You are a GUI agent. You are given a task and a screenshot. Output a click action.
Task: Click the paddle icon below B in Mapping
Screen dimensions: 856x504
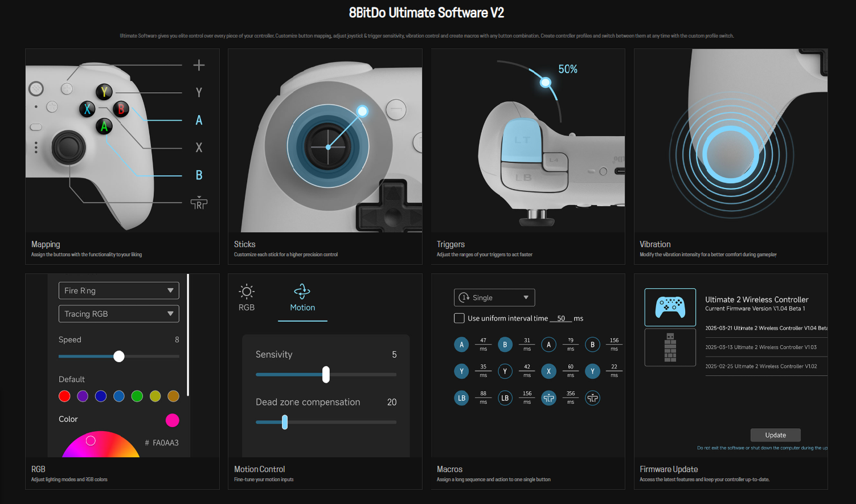(x=199, y=203)
